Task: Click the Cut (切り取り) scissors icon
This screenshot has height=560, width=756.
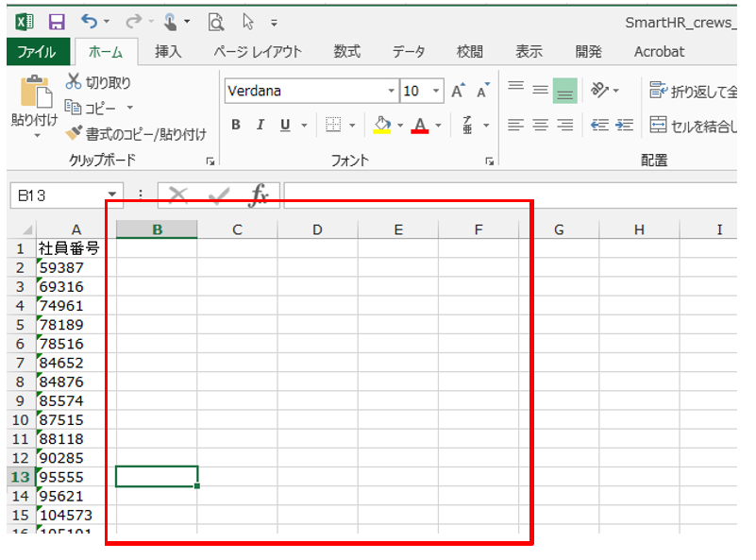Action: [x=74, y=83]
